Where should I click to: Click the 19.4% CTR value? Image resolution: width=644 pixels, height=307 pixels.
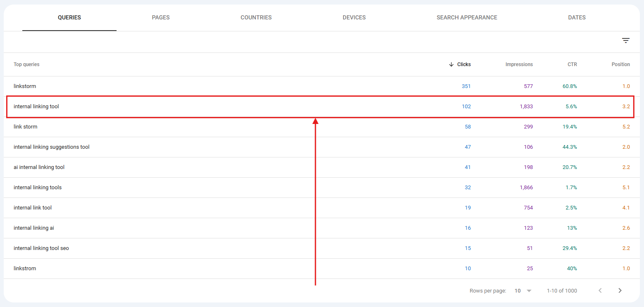click(x=570, y=127)
